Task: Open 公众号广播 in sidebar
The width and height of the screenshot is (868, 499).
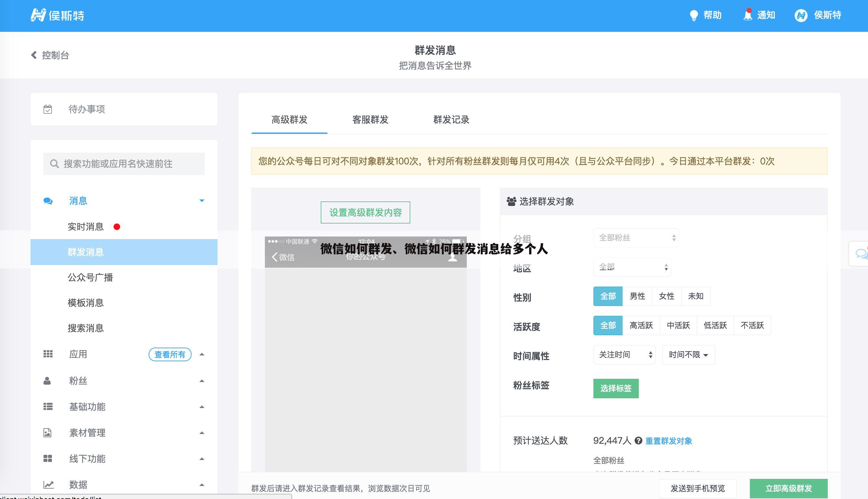Action: point(90,277)
